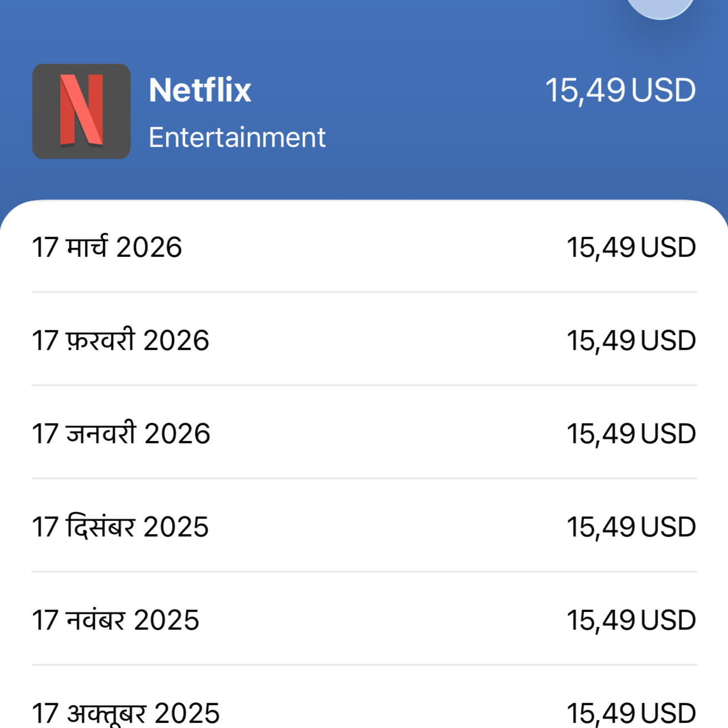Click the amount for the 17 नवंबर 2025 payment

pos(631,620)
